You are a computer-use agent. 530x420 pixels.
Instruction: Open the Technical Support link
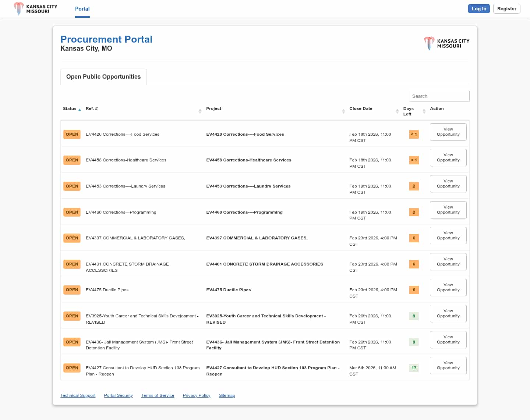coord(78,395)
